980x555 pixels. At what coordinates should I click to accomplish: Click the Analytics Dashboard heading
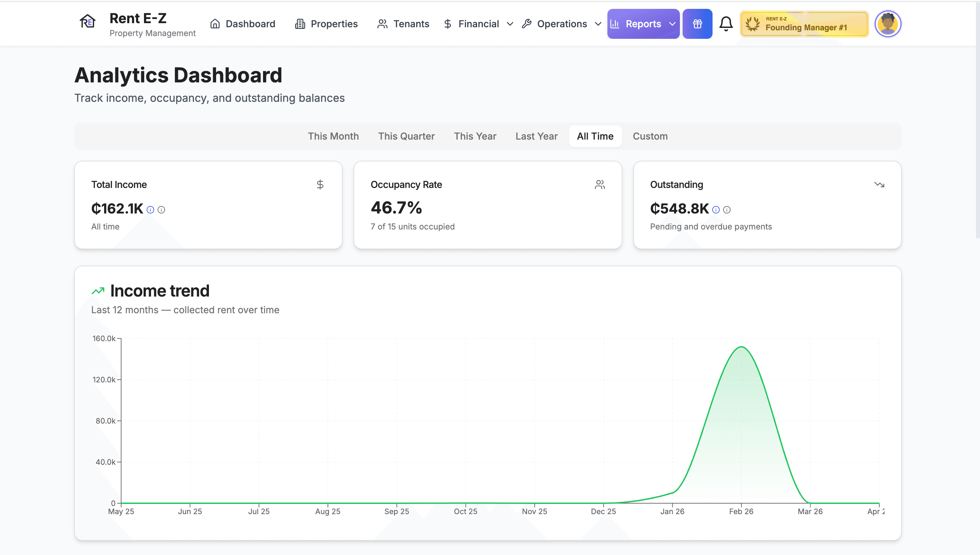pyautogui.click(x=178, y=75)
